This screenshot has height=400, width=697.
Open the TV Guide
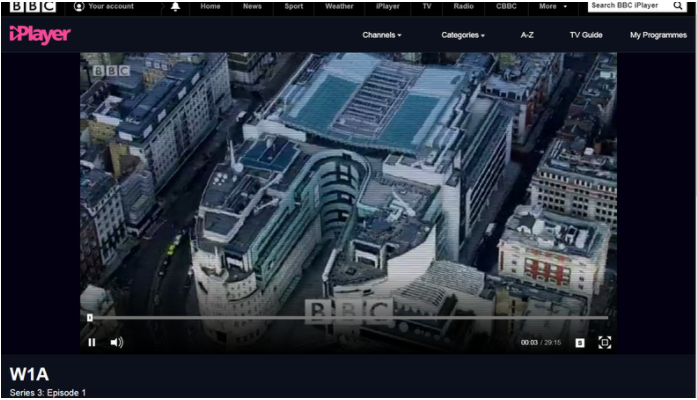586,35
